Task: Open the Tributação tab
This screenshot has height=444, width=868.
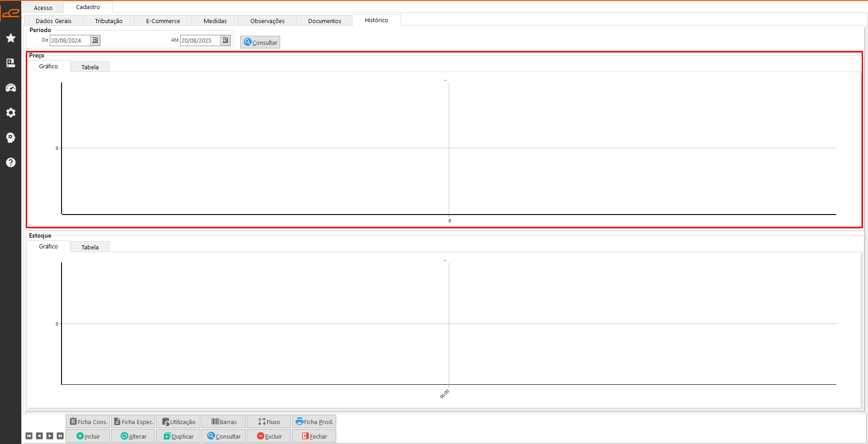Action: coord(109,21)
